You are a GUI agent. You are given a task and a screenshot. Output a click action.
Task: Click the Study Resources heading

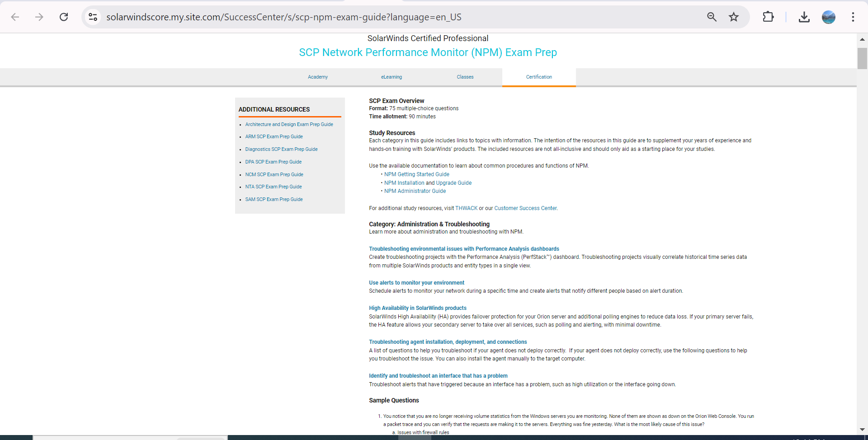pos(392,133)
